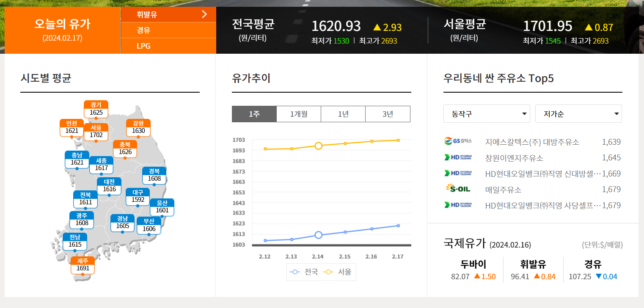Viewport: 644px width, 308px height.
Task: Click the 전국평균 price 1620.93
Action: [336, 26]
